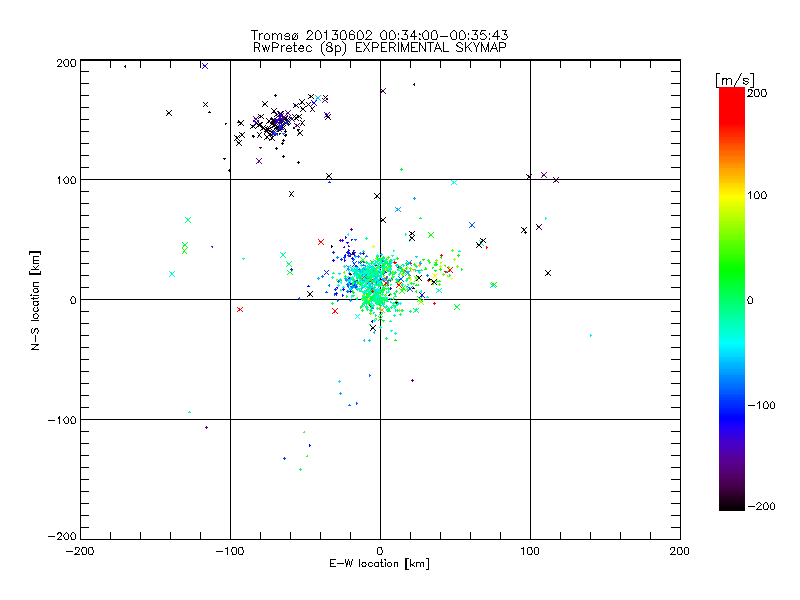
Task: Click the title line 'Tromsø 20130602 00:34:00-00:35:43'
Action: click(379, 35)
